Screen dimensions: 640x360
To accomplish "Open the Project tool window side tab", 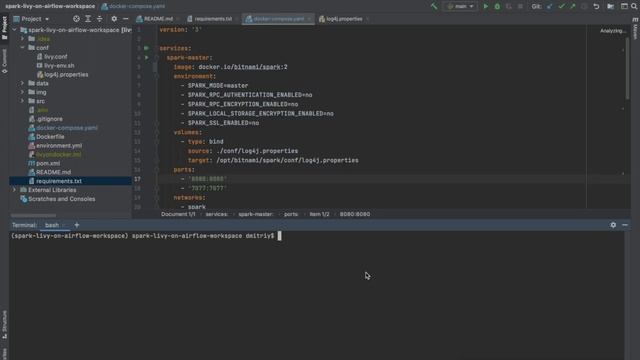I will 4,28.
